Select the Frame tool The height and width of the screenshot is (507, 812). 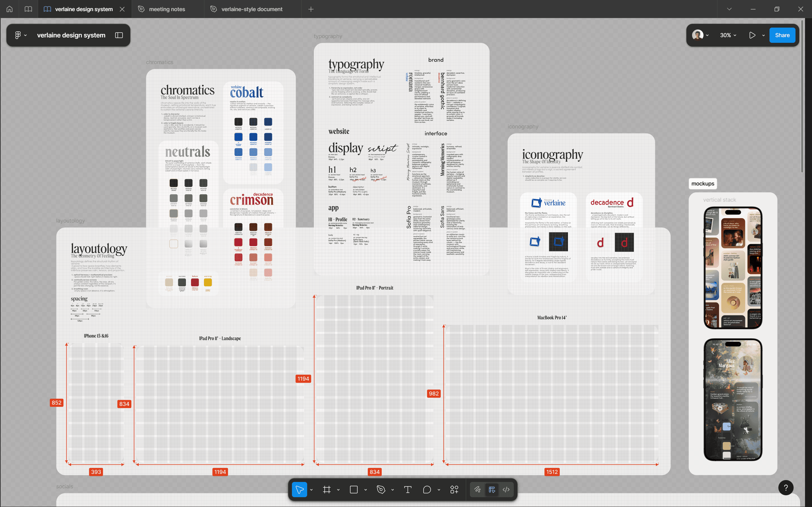[x=327, y=490]
